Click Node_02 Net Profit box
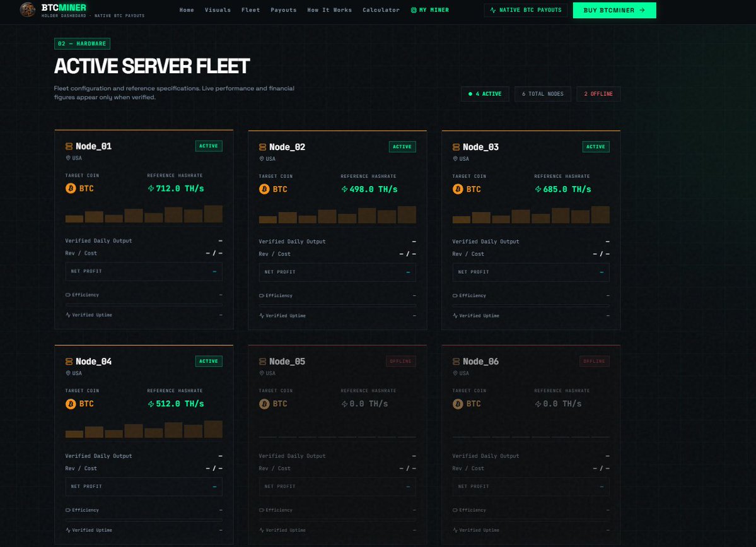 click(x=337, y=273)
